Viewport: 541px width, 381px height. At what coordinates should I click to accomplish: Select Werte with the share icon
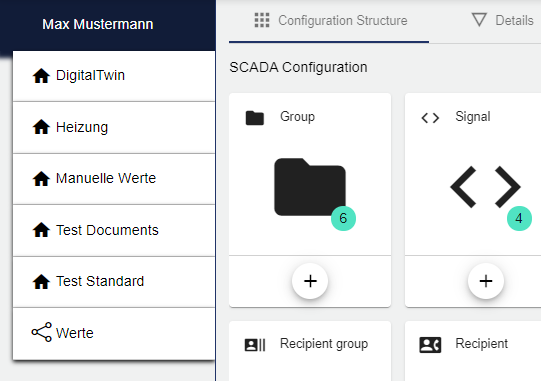pos(114,333)
